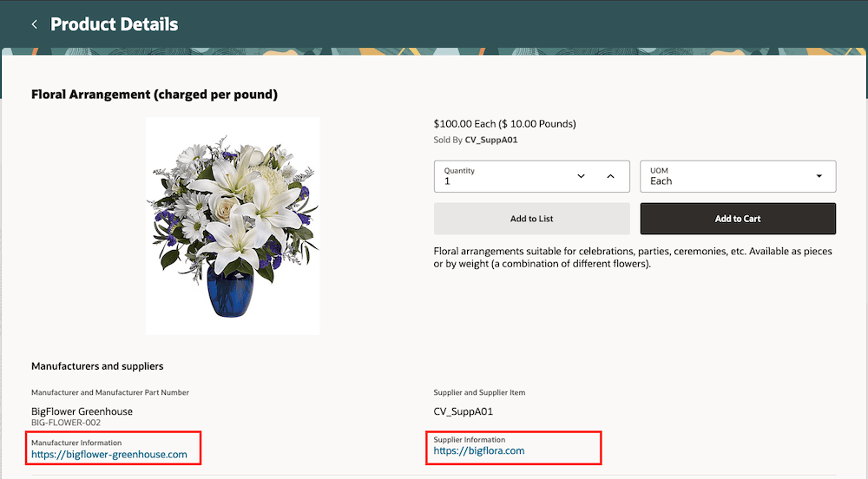The image size is (868, 479).
Task: Visit the bigflora.com supplier link
Action: [479, 450]
